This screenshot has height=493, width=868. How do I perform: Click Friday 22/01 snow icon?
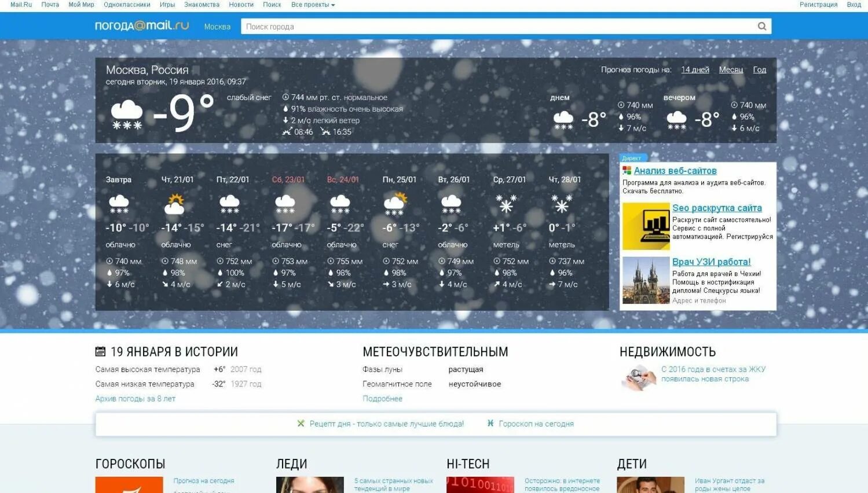229,204
